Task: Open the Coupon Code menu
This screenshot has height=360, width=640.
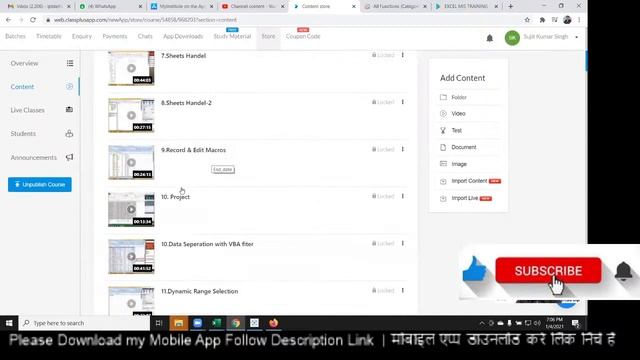Action: click(x=303, y=36)
